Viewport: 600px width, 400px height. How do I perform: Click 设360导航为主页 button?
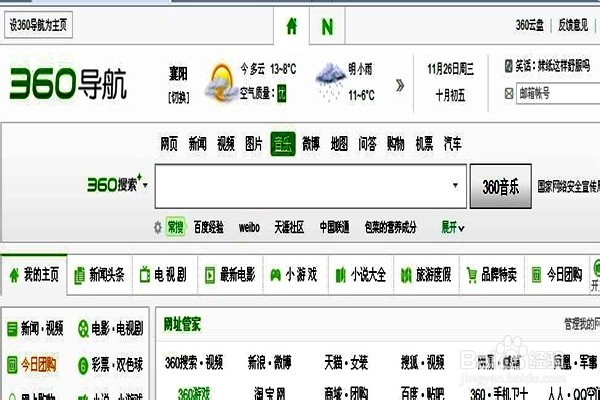(38, 25)
